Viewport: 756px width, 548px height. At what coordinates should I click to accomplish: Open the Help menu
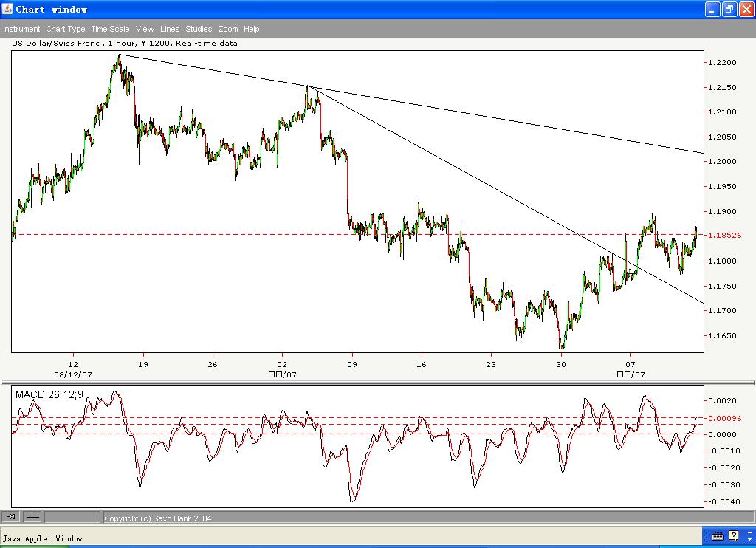tap(251, 29)
